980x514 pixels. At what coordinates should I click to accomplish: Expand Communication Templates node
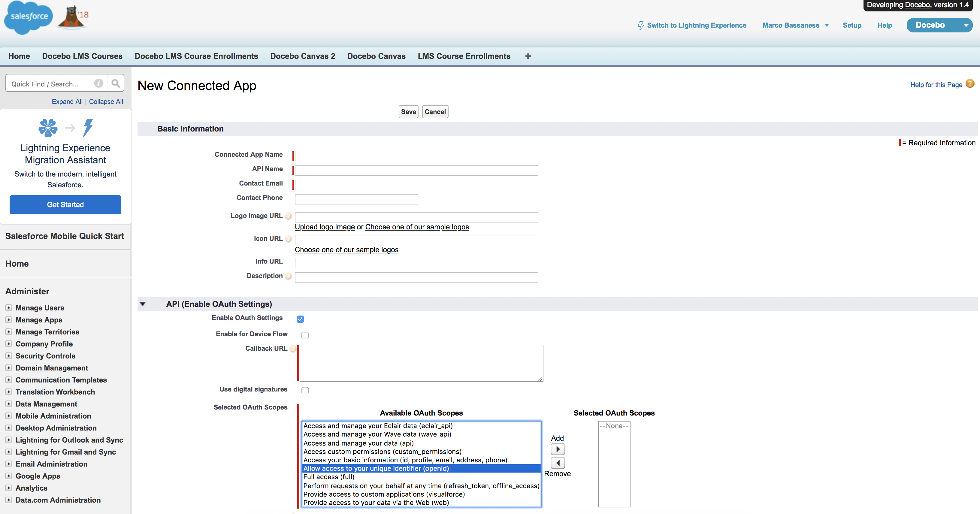(9, 380)
